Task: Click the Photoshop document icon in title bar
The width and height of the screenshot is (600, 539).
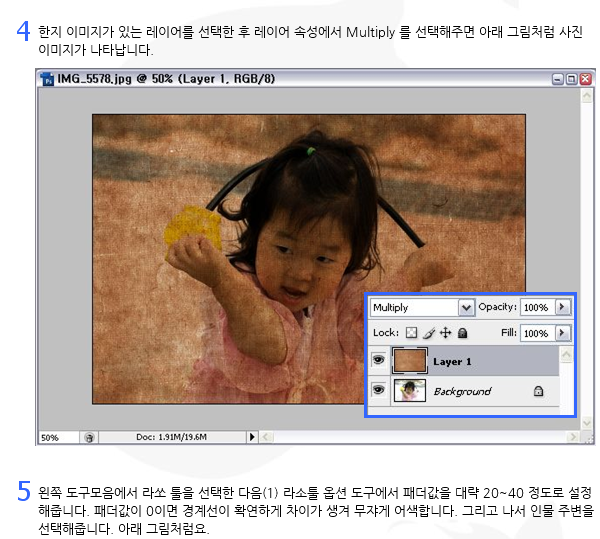Action: 47,79
